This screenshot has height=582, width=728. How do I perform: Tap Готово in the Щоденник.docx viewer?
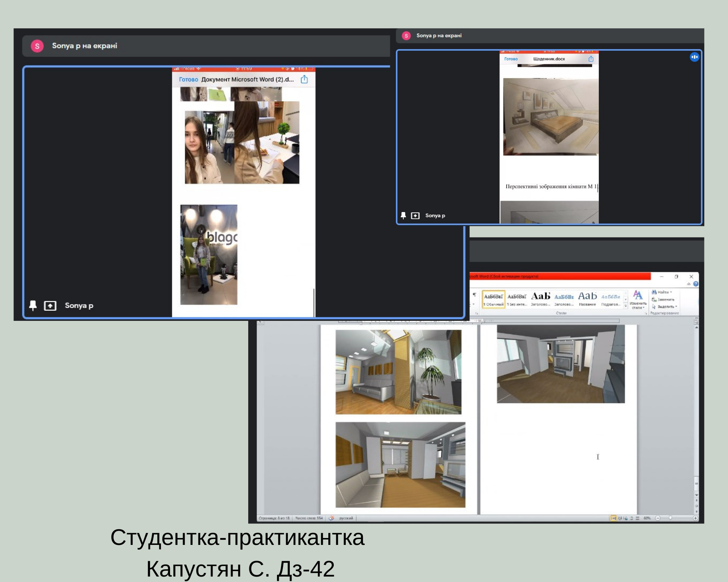[511, 59]
